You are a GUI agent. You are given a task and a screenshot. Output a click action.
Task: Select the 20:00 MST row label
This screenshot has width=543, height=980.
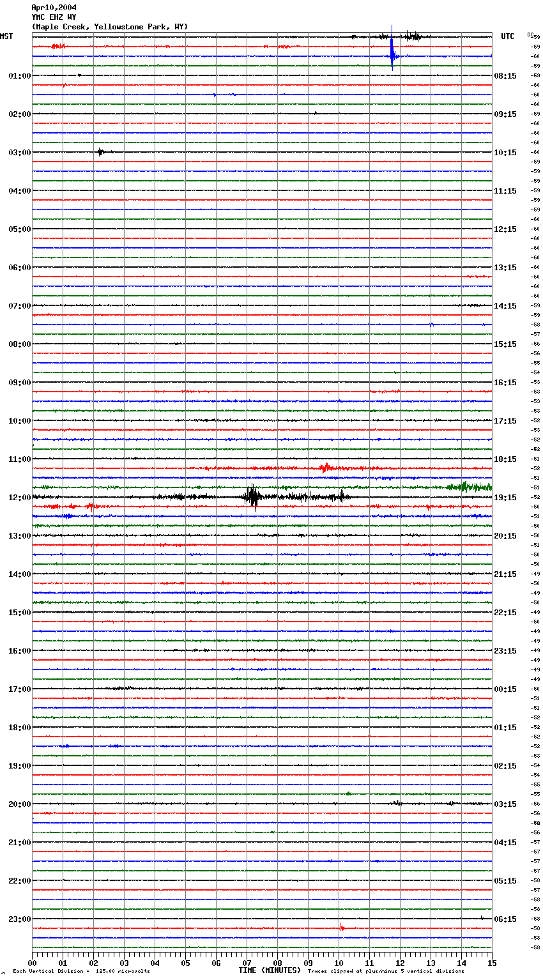[x=19, y=804]
